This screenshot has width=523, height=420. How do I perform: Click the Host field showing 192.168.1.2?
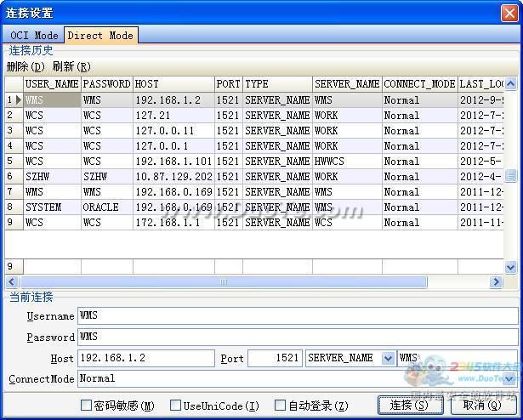point(146,358)
